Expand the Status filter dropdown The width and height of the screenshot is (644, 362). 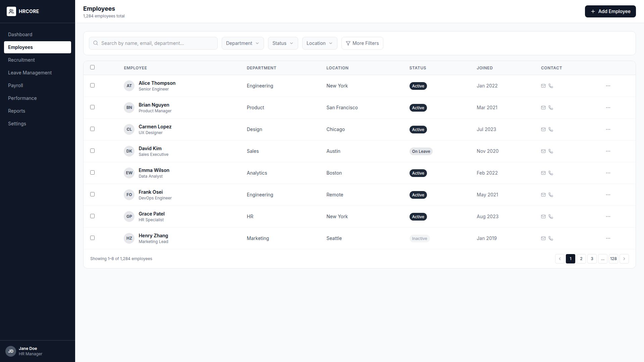[x=283, y=43]
